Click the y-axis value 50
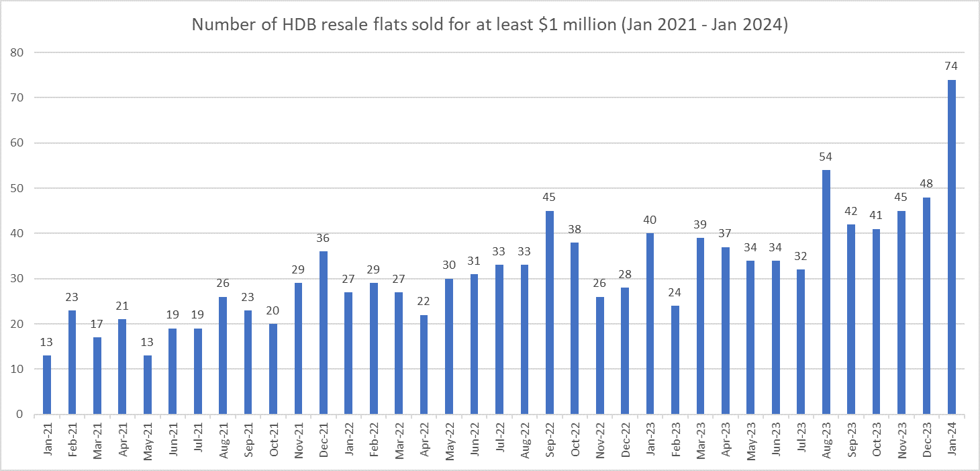This screenshot has height=471, width=980. tap(18, 188)
